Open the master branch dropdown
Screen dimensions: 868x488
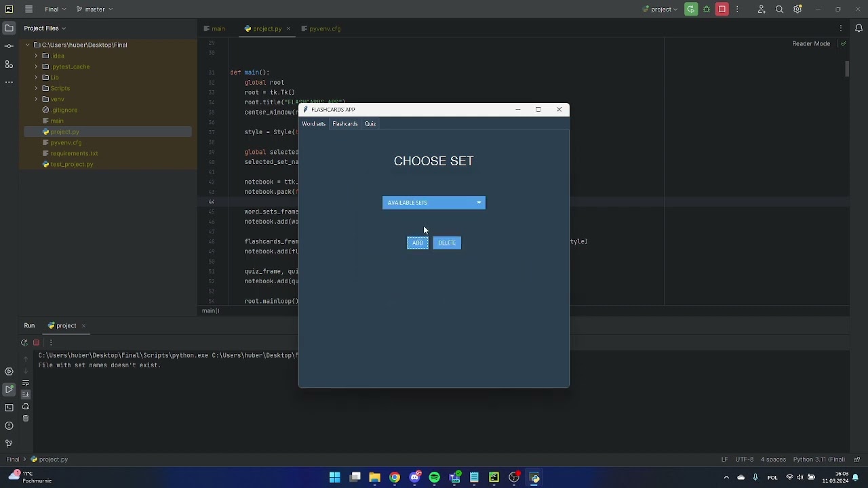pos(95,9)
